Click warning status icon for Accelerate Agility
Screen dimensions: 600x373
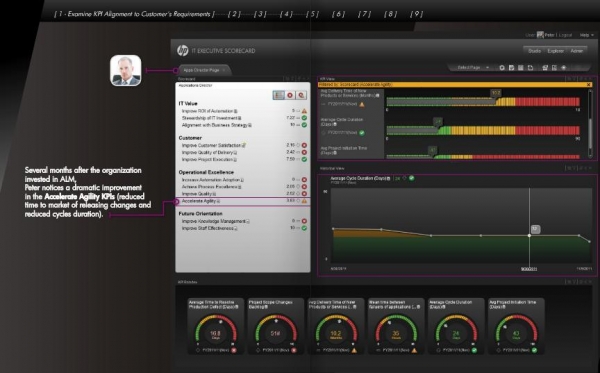point(304,201)
